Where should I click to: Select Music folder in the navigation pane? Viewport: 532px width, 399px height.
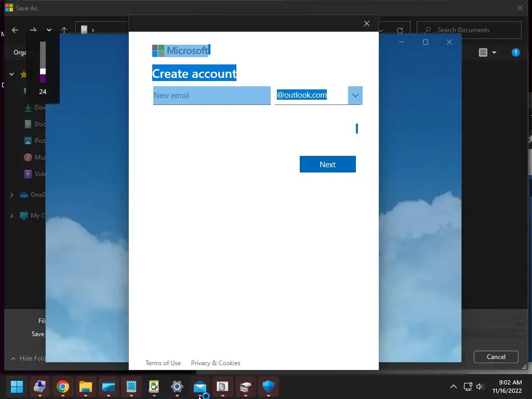pyautogui.click(x=35, y=157)
